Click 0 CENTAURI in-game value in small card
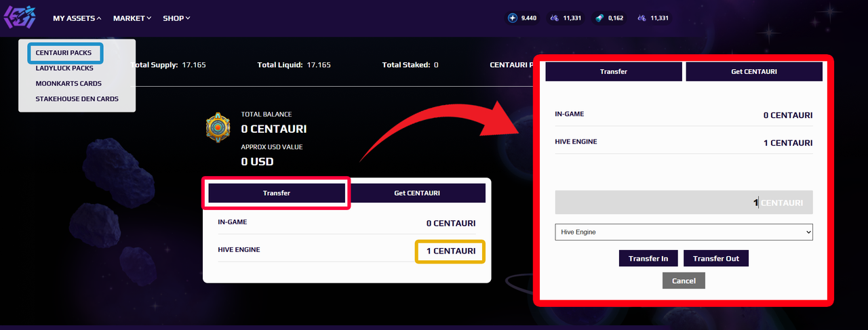 (451, 223)
